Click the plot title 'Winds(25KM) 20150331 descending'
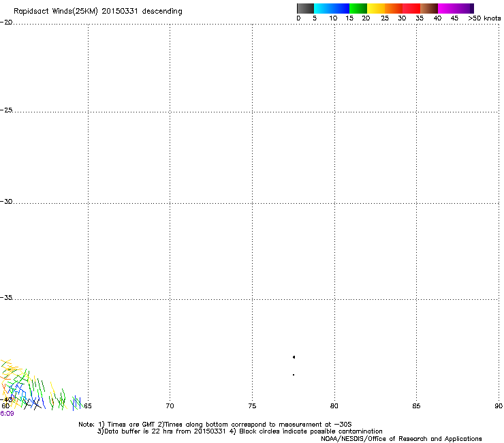 point(117,12)
